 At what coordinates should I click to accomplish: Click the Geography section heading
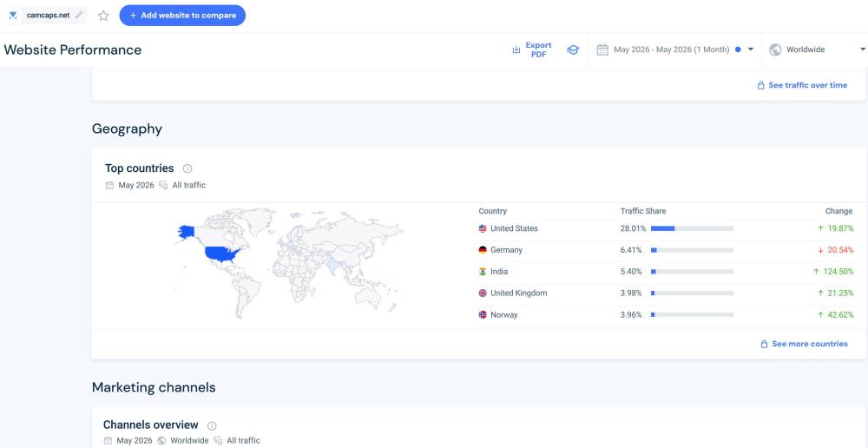[x=128, y=129]
